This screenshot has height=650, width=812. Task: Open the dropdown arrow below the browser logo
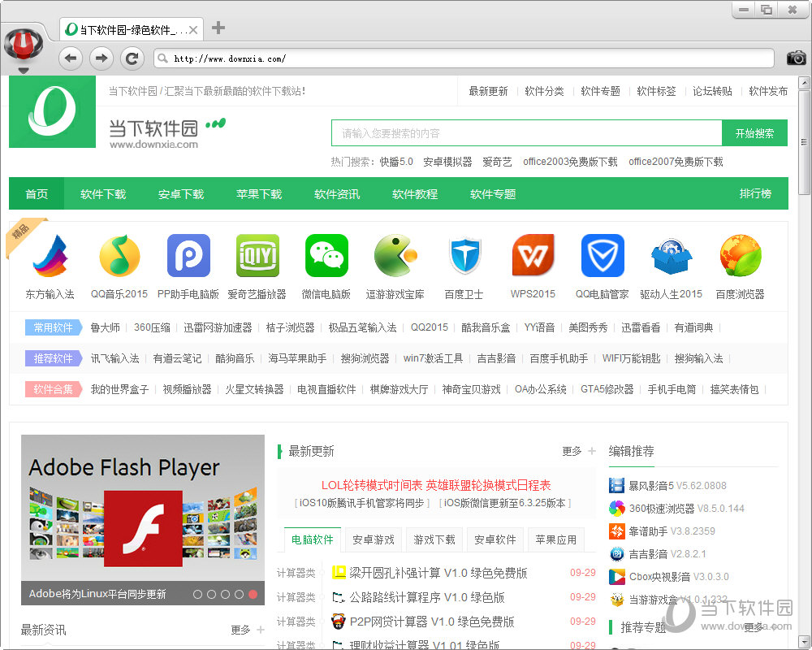(24, 70)
